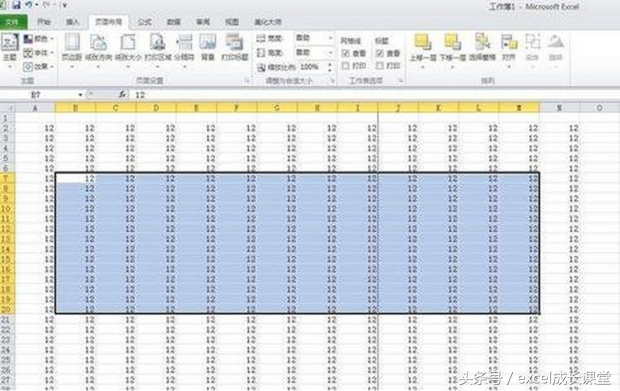
Task: Select row 7 header
Action: pyautogui.click(x=7, y=178)
